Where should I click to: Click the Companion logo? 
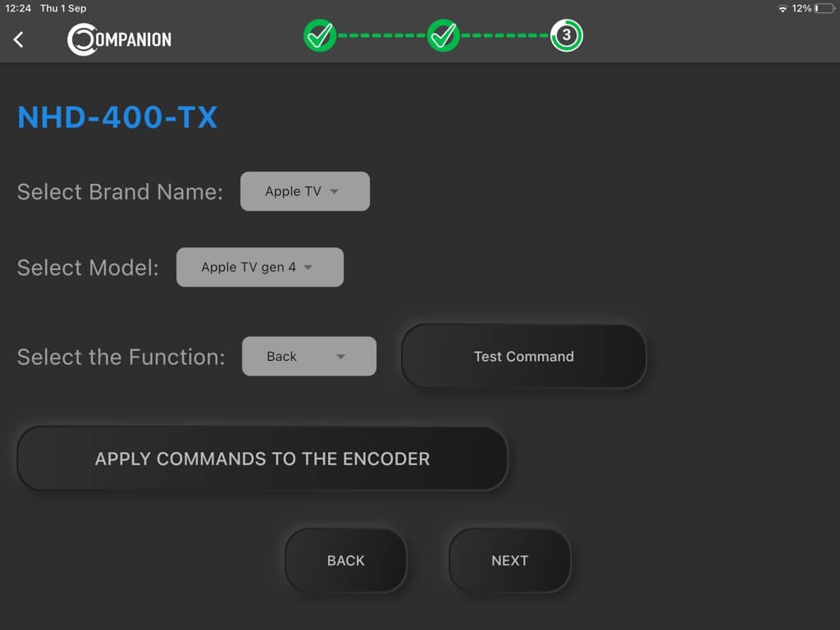[x=118, y=39]
